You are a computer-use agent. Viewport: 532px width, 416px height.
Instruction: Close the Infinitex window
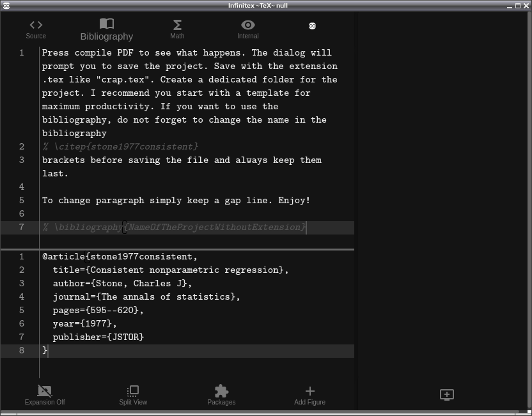[x=526, y=6]
